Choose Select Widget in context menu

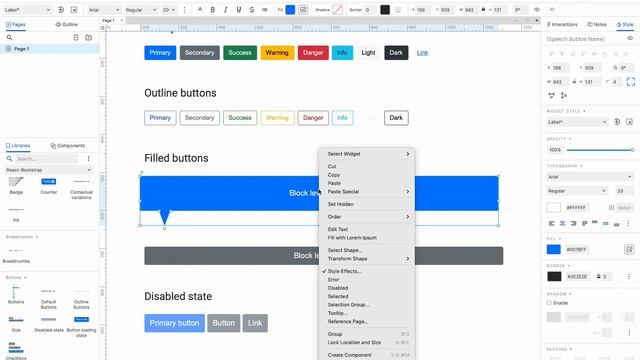click(x=367, y=154)
